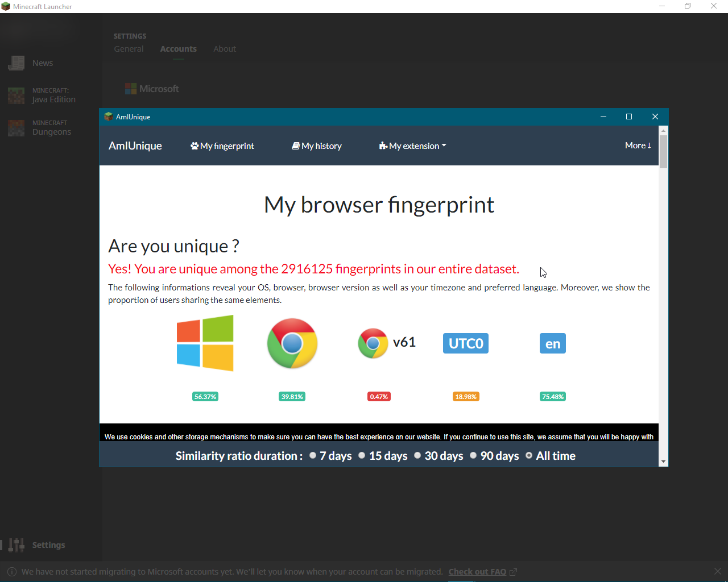Go to the AmIUnique home link
The image size is (728, 582).
(135, 145)
